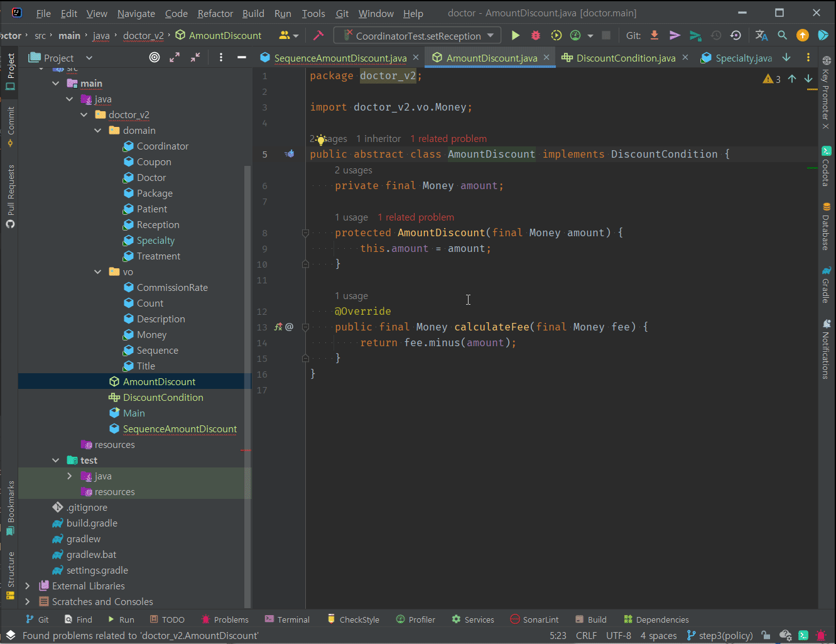Select Opened File target icon in Project panel

coord(155,58)
